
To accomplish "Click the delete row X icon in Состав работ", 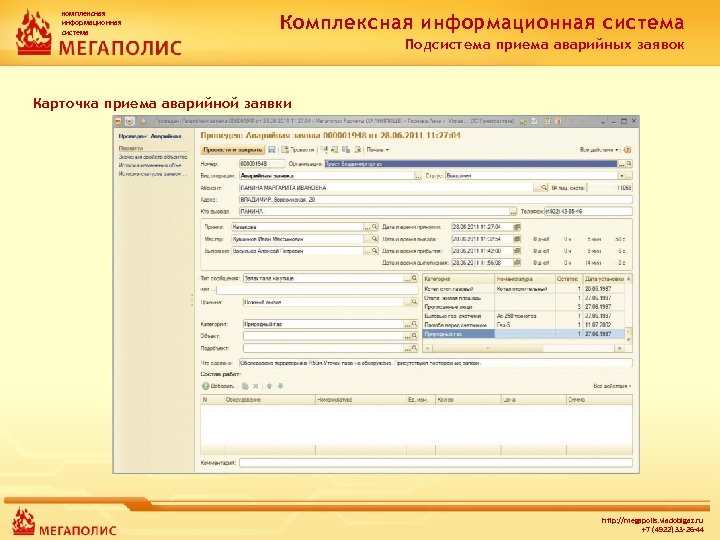I will 256,386.
